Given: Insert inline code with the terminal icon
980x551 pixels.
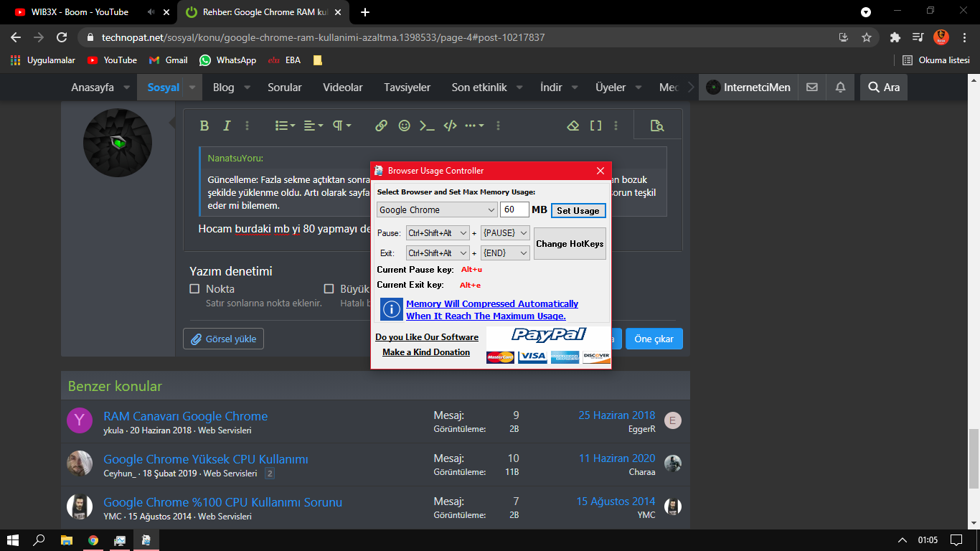Looking at the screenshot, I should pos(427,126).
